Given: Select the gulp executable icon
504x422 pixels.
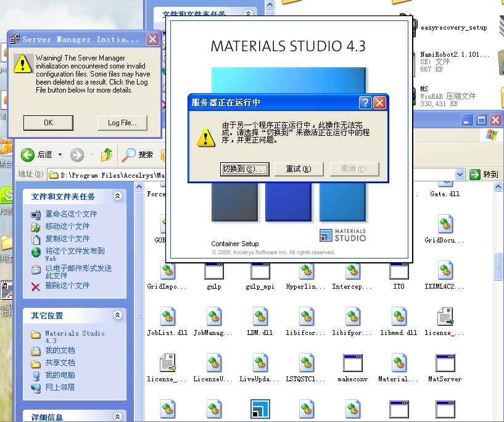Looking at the screenshot, I should pyautogui.click(x=213, y=271).
